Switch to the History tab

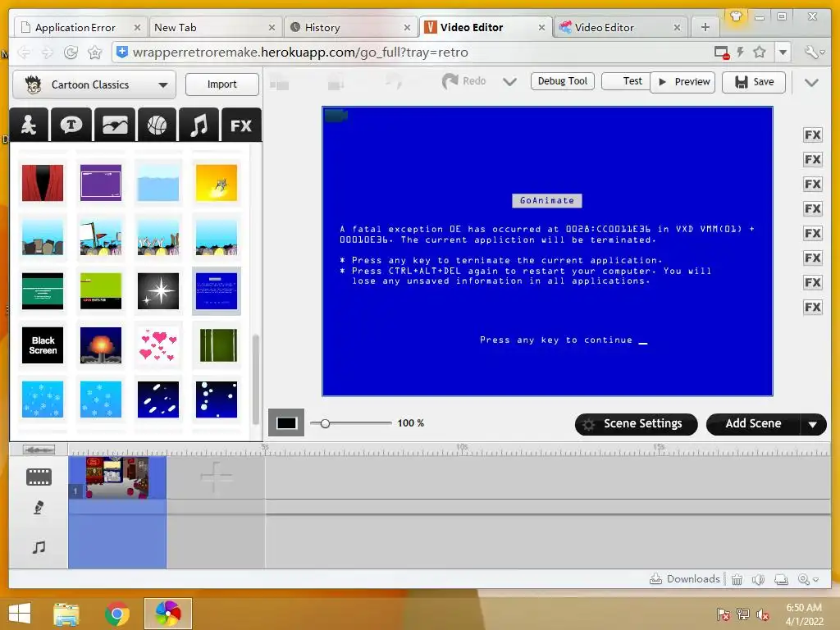[x=349, y=27]
